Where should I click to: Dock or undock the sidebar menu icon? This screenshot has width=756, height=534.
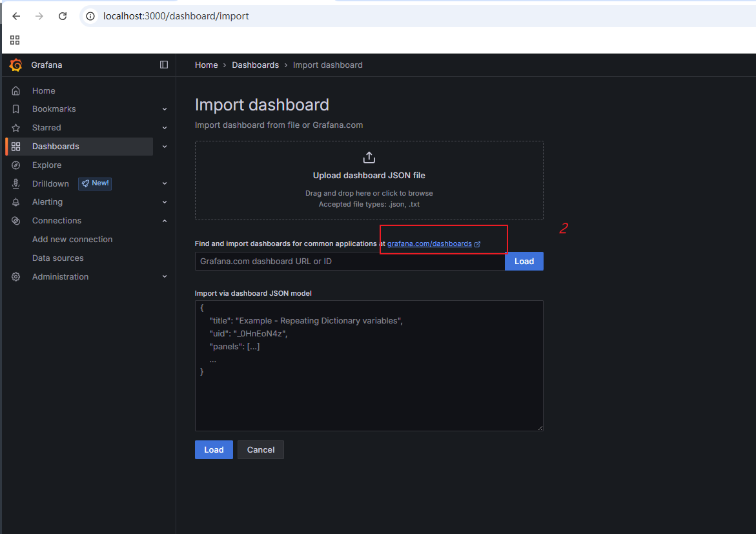click(x=164, y=65)
